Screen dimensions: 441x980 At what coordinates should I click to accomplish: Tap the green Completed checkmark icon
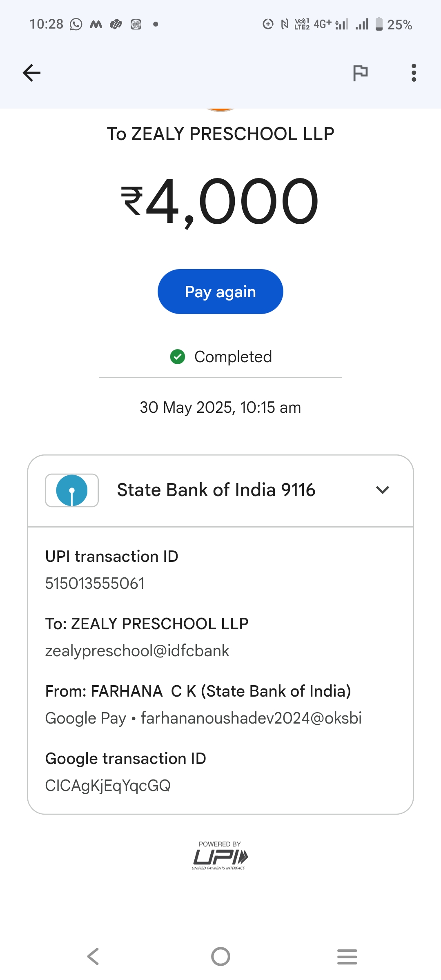tap(178, 356)
